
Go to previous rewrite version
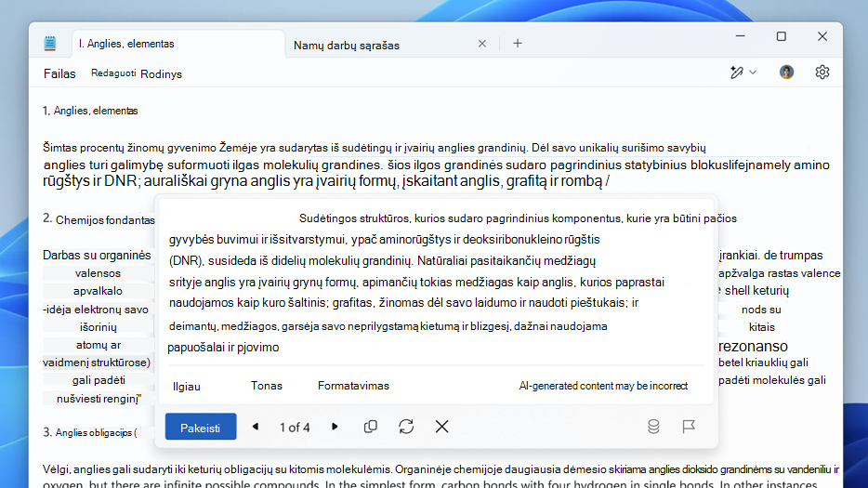click(256, 427)
